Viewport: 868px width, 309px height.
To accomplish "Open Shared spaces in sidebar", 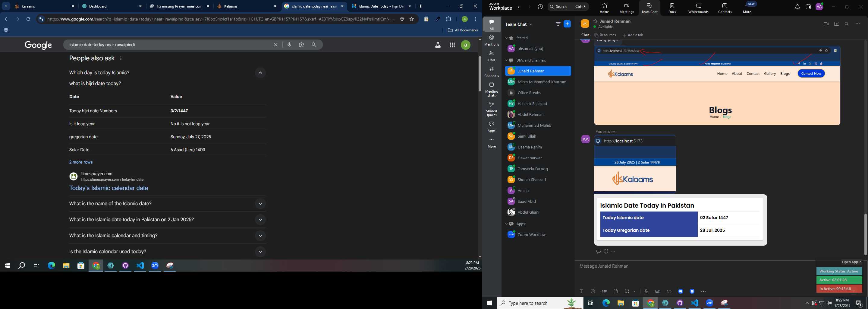I will coord(492,109).
